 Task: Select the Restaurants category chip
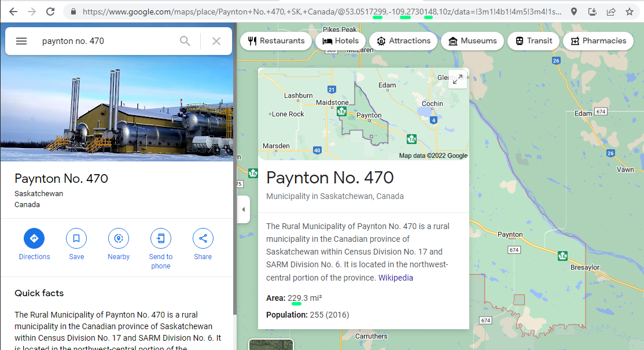[x=276, y=41]
